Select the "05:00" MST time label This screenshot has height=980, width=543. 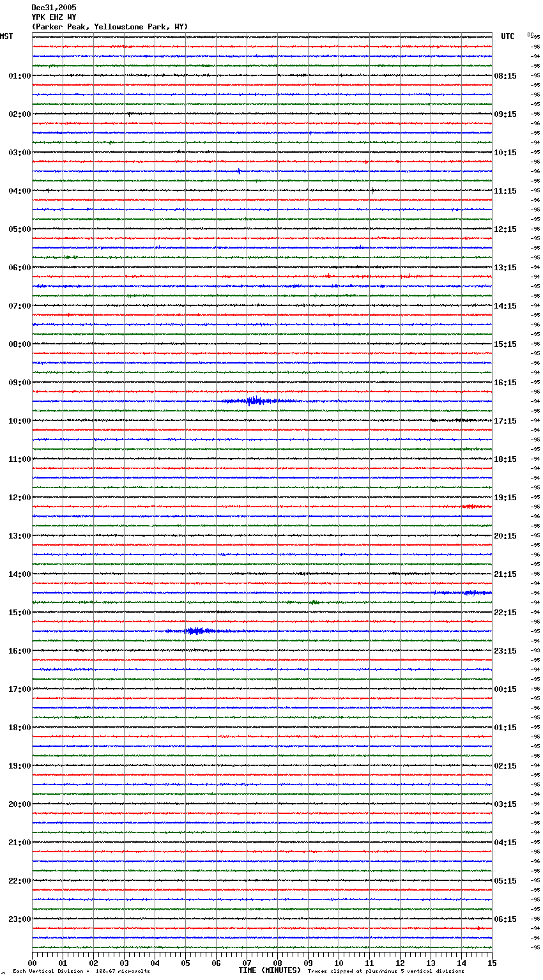20,229
